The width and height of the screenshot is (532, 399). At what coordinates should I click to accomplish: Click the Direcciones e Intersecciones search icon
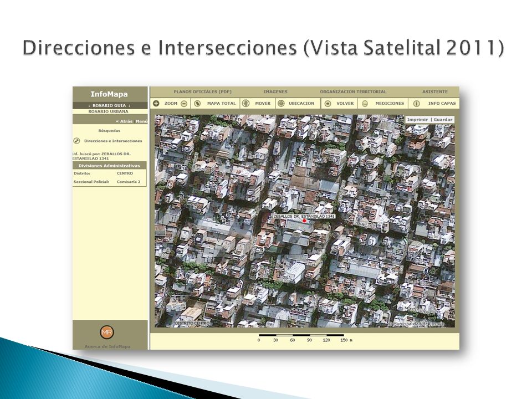[77, 141]
